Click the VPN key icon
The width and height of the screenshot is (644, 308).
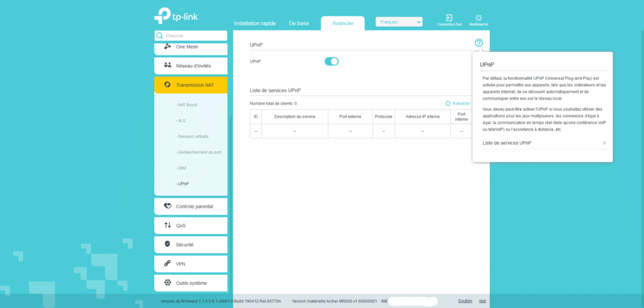(x=167, y=263)
